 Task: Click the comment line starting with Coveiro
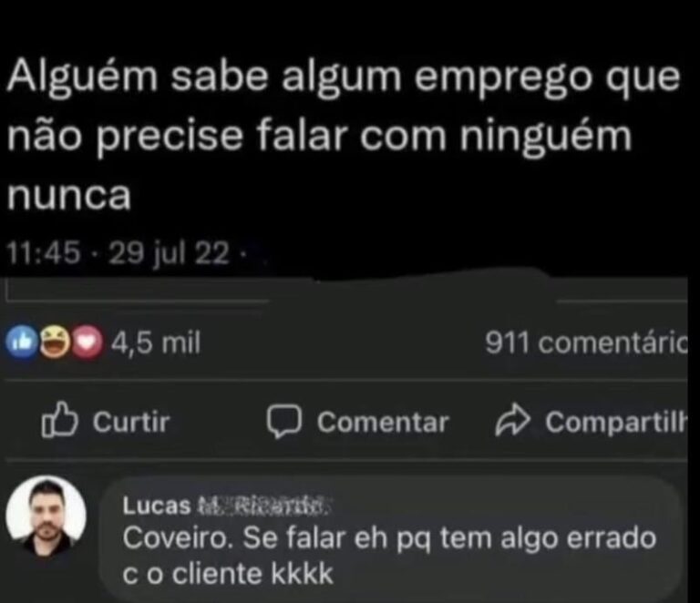click(389, 538)
